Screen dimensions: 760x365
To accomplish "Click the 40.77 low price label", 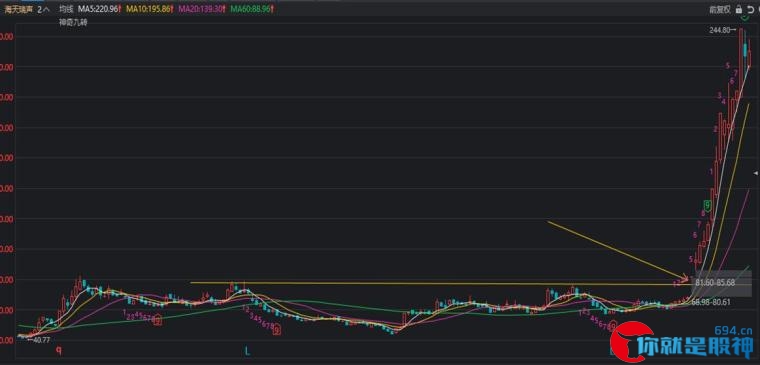I will [x=41, y=340].
